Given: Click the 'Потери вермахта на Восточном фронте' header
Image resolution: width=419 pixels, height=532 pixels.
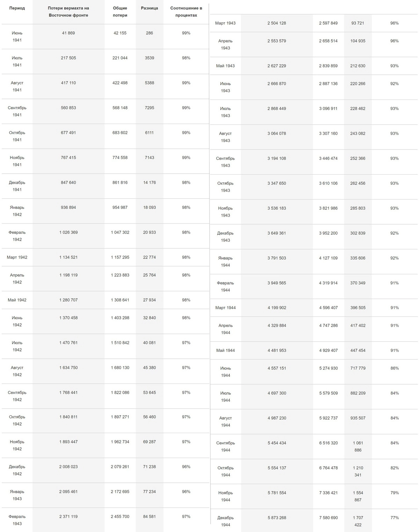Looking at the screenshot, I should click(x=68, y=12).
